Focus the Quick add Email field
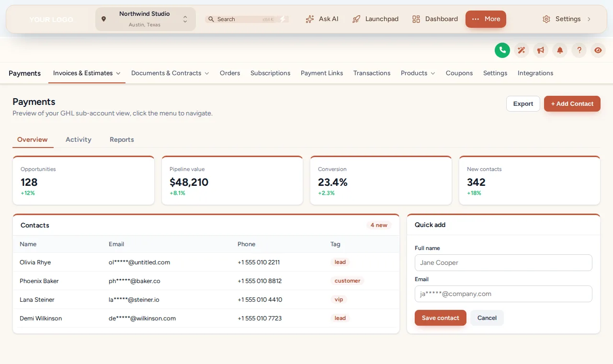 (503, 294)
